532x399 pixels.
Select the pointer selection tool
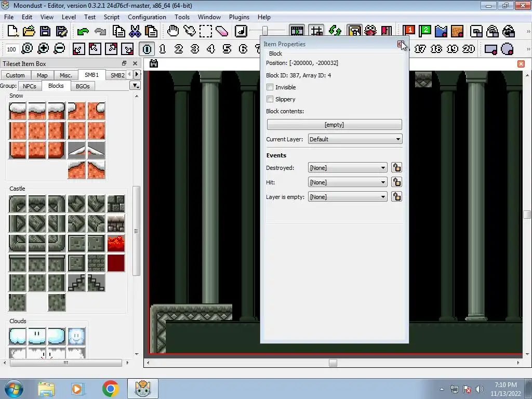tap(189, 31)
